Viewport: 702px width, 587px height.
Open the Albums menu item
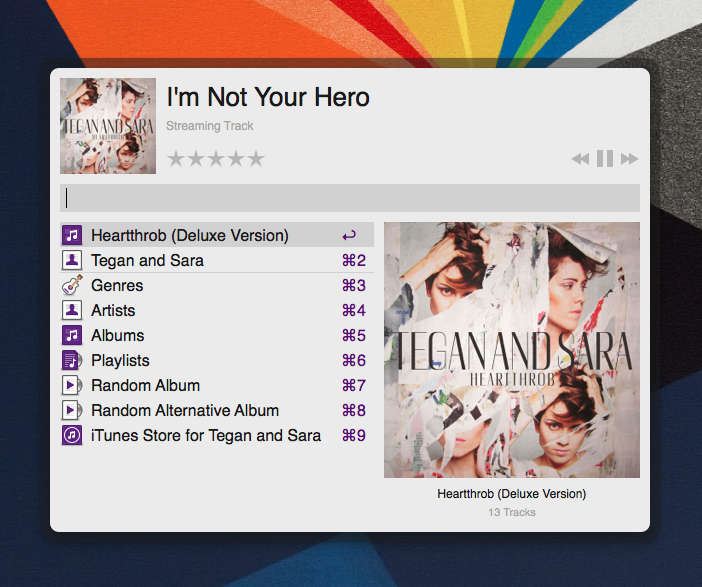[x=217, y=335]
